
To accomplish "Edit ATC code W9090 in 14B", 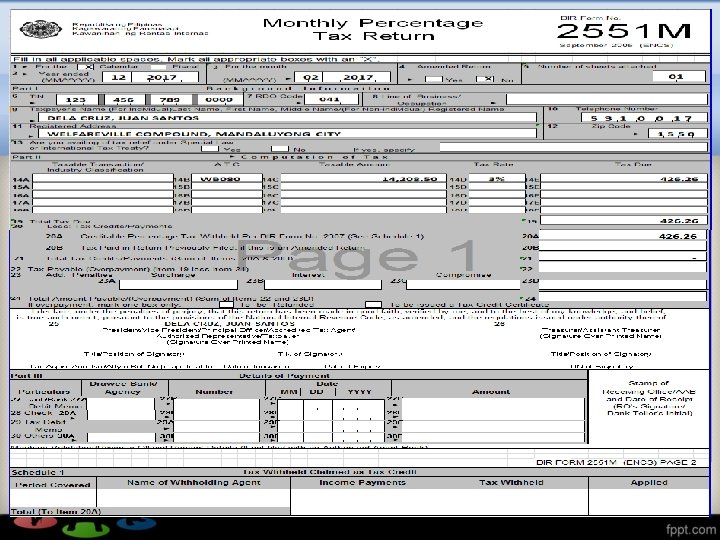I will pyautogui.click(x=227, y=178).
